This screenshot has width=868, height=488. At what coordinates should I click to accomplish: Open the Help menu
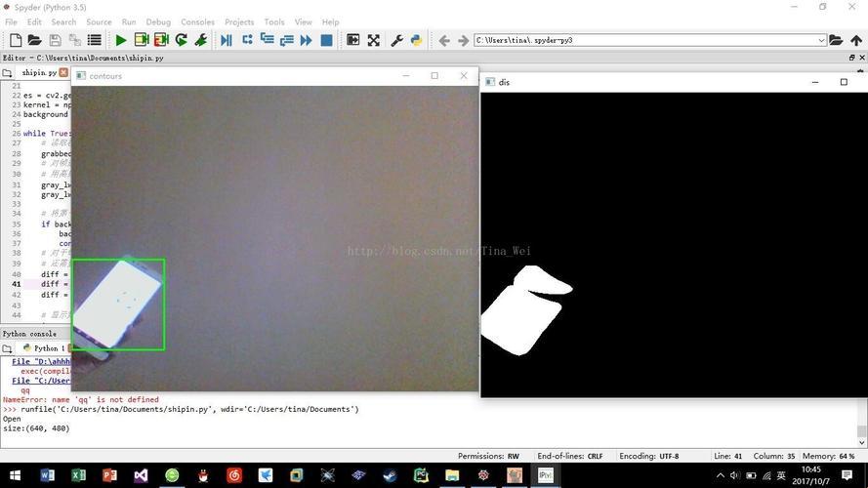330,22
